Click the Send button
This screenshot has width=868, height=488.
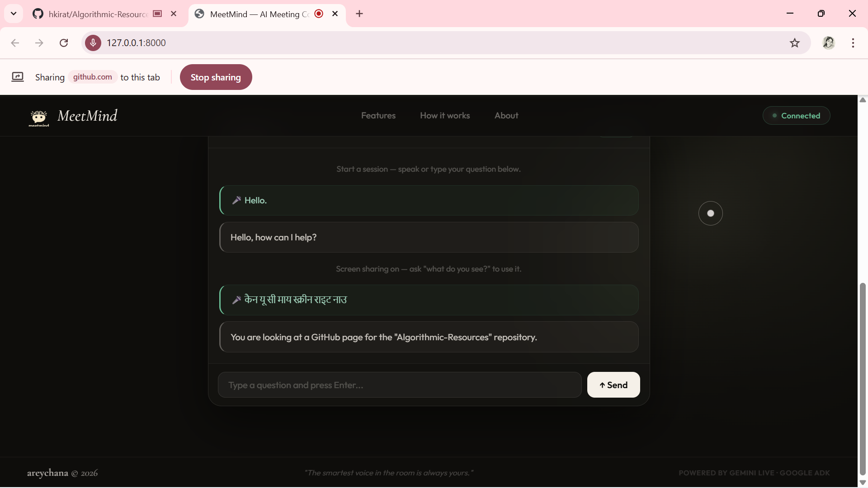[x=613, y=385]
